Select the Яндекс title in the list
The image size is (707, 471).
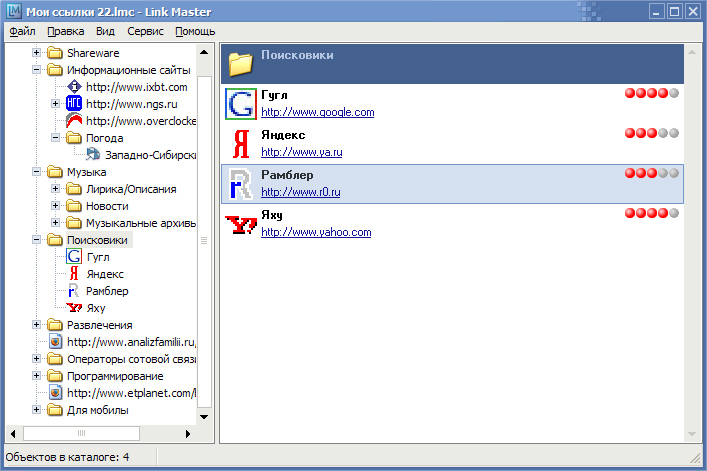click(x=283, y=135)
